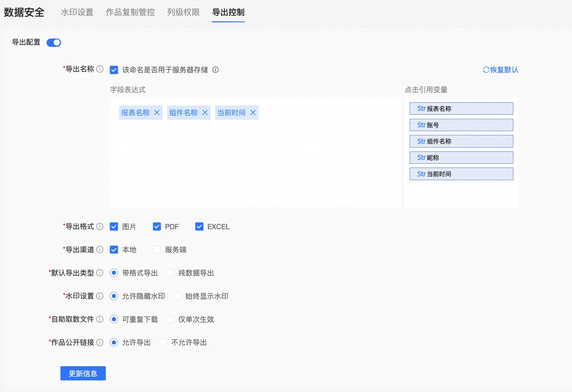
Task: Click the info icon next to 作品公开链接
Action: click(x=101, y=343)
